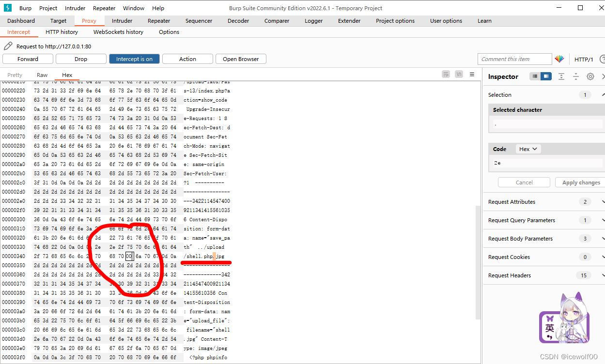Switch to the Logger tab

click(x=313, y=21)
